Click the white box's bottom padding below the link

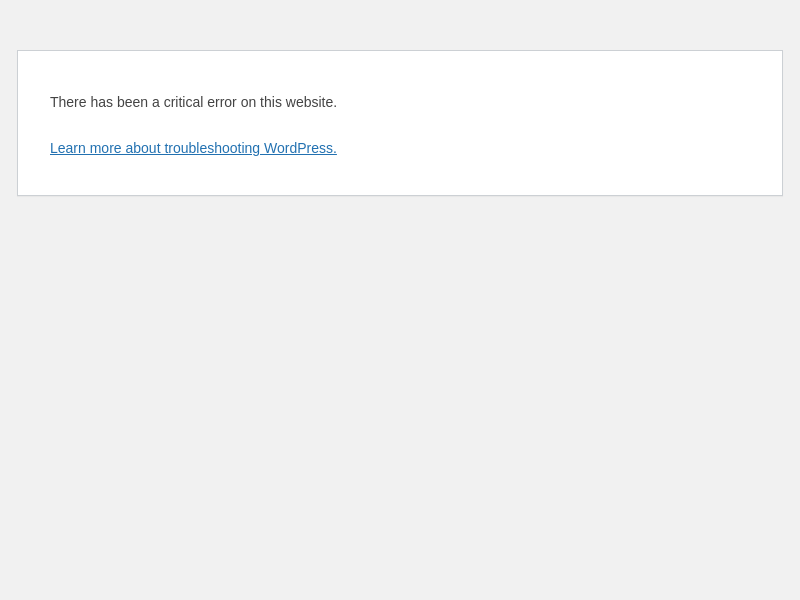tap(400, 180)
